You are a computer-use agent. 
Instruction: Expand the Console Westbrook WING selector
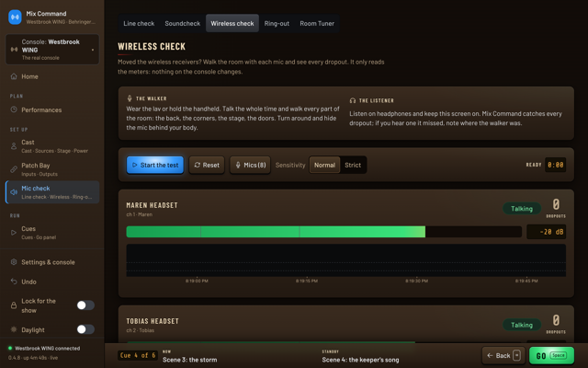click(x=52, y=49)
